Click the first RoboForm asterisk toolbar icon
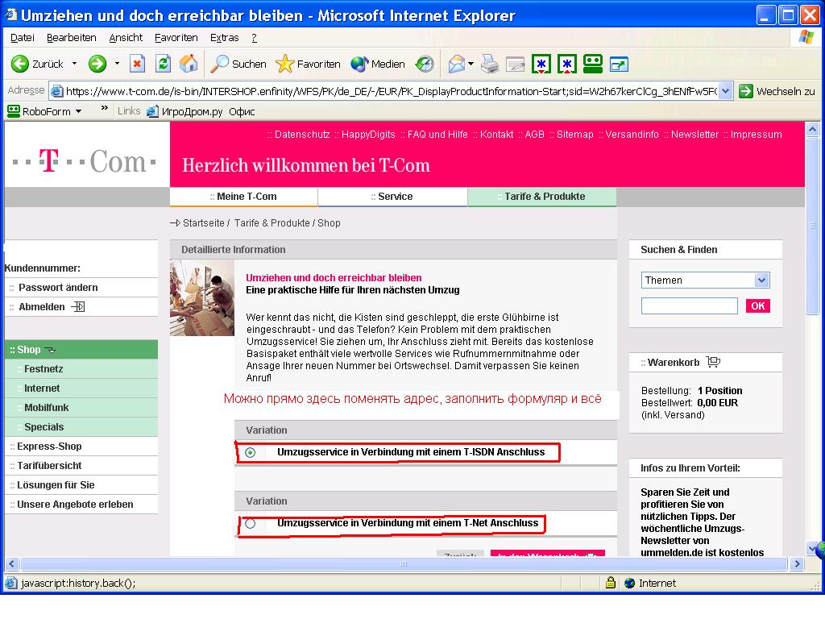Viewport: 825px width, 644px height. [541, 64]
